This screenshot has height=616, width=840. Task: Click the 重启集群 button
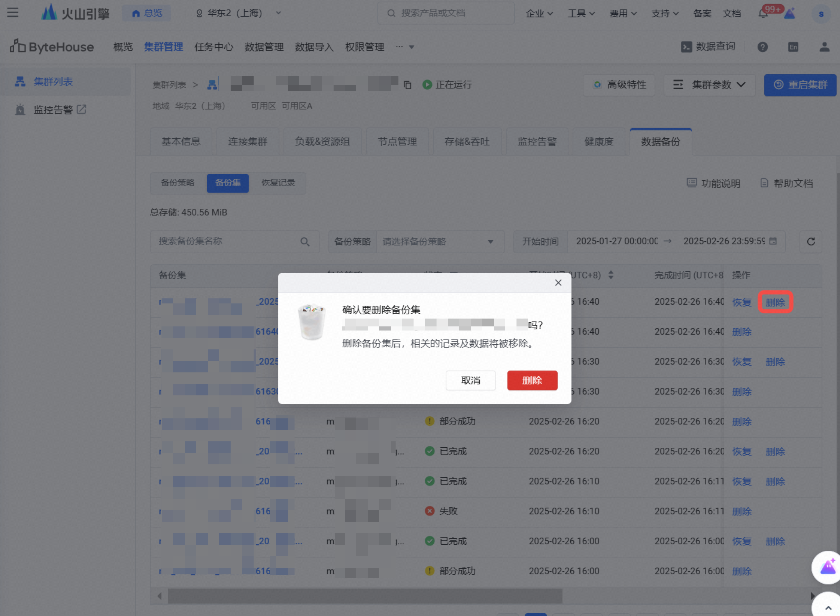pyautogui.click(x=800, y=85)
